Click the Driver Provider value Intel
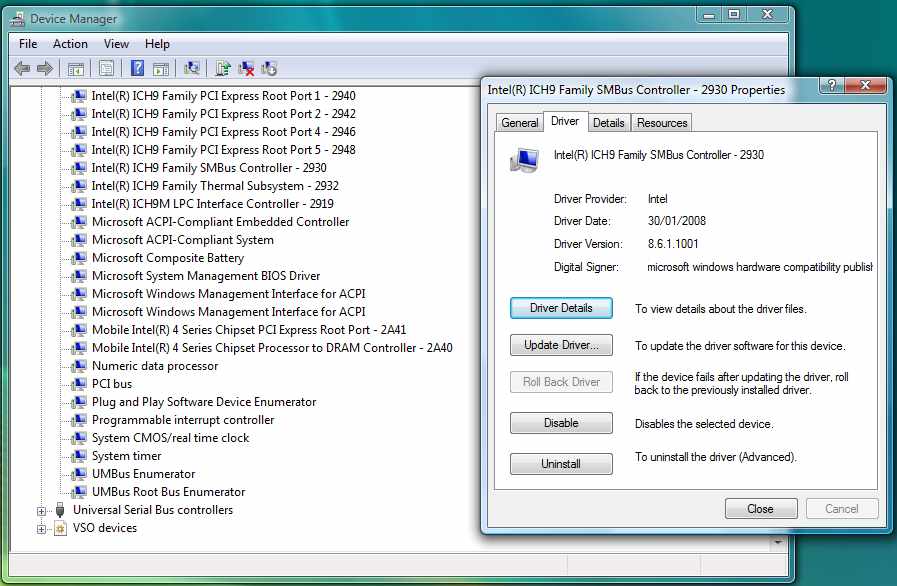897x586 pixels. (x=657, y=199)
